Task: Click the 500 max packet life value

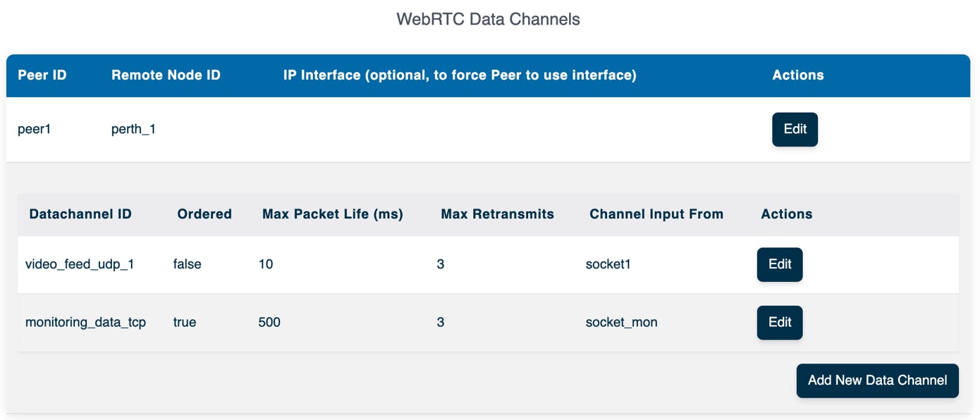Action: (269, 322)
